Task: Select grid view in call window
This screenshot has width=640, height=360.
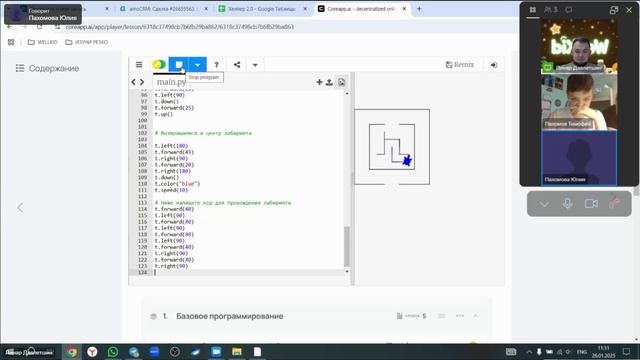Action: coord(533,10)
